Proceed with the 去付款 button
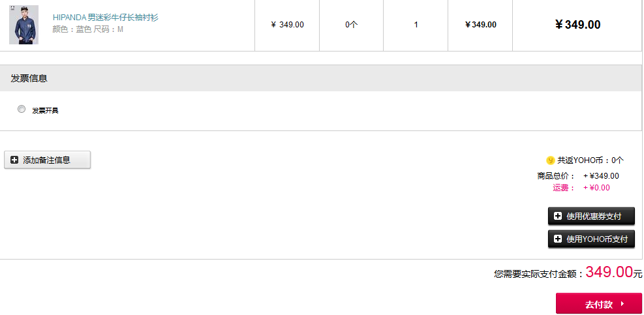 (599, 304)
